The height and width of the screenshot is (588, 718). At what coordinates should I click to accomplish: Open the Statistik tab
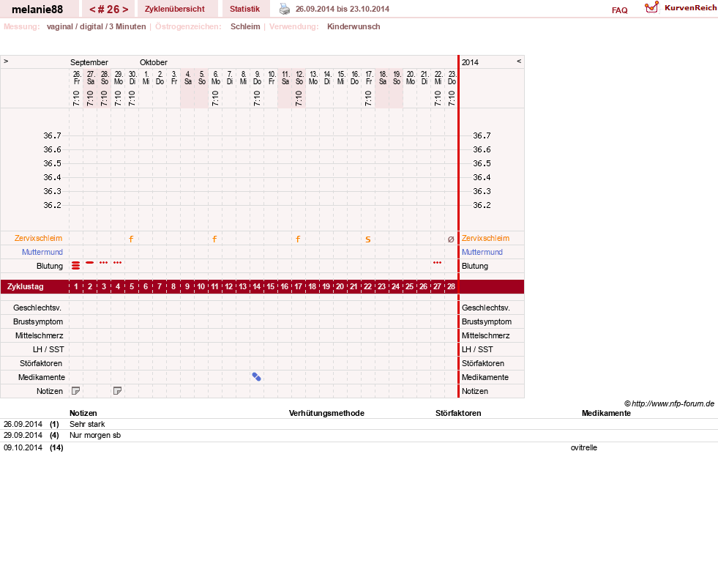(x=244, y=9)
